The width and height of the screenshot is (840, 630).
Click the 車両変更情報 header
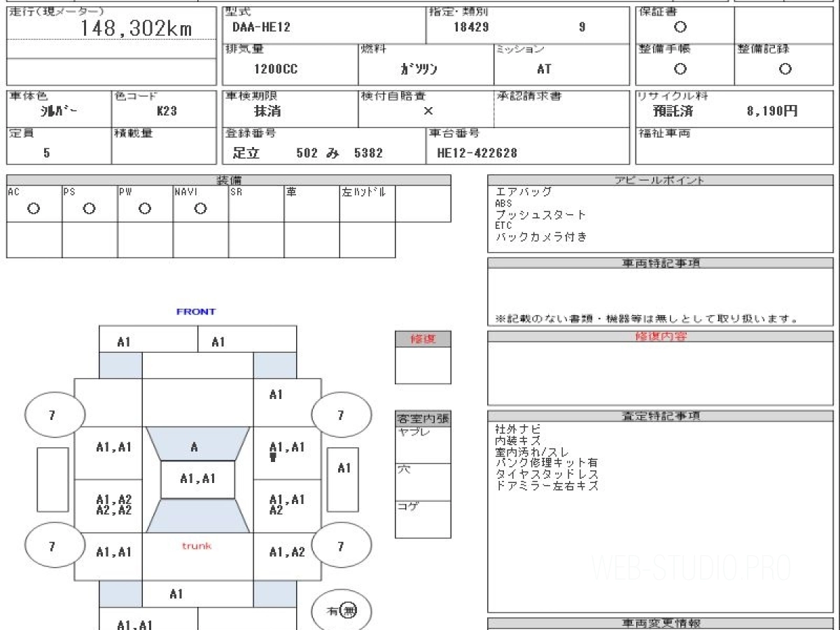coord(661,623)
